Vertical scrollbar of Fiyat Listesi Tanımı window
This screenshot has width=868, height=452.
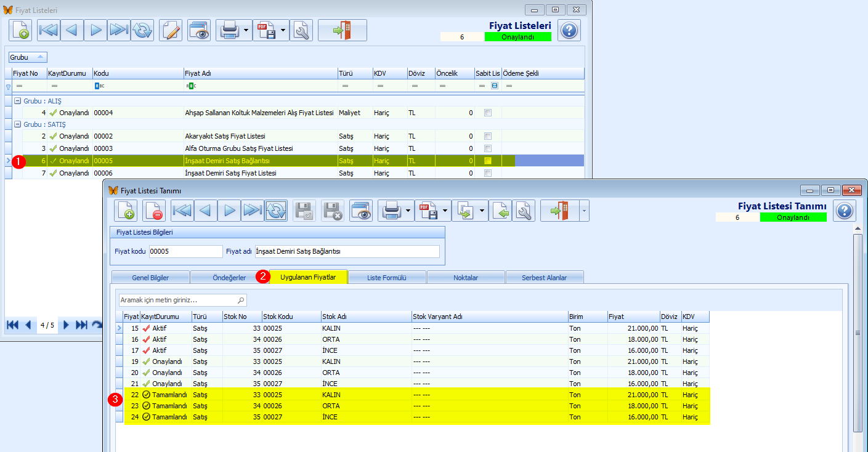[858, 333]
